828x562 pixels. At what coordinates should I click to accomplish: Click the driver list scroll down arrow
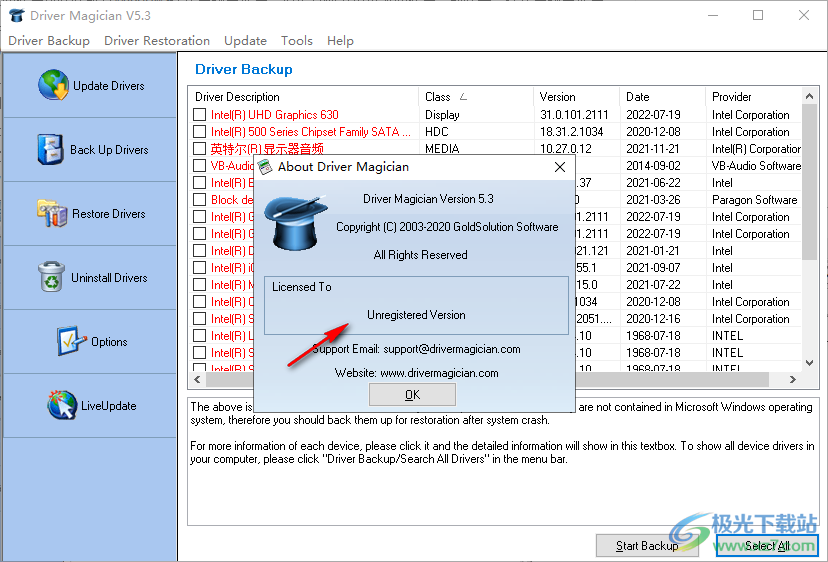809,363
